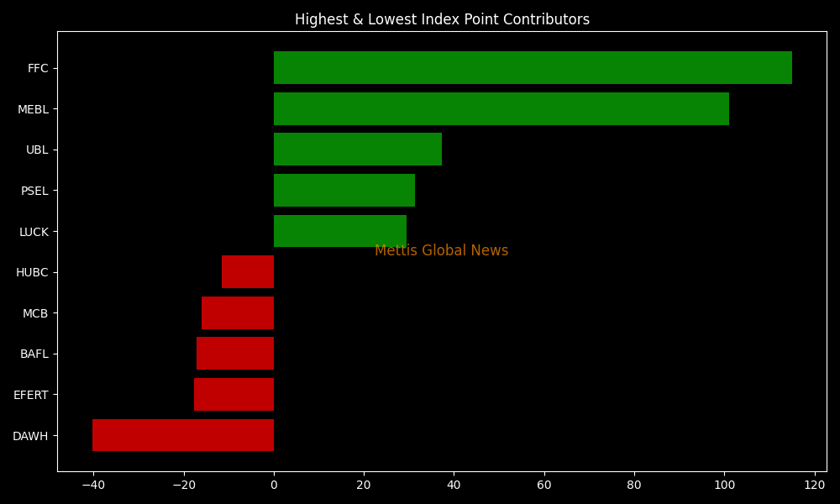Image resolution: width=840 pixels, height=504 pixels.
Task: Click the MEBL axis label
Action: (34, 109)
